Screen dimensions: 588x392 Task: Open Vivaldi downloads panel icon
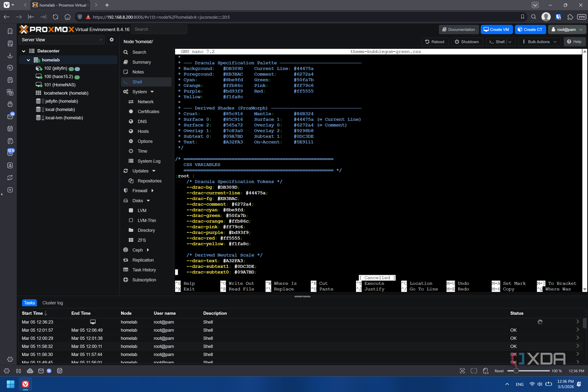tap(10, 56)
